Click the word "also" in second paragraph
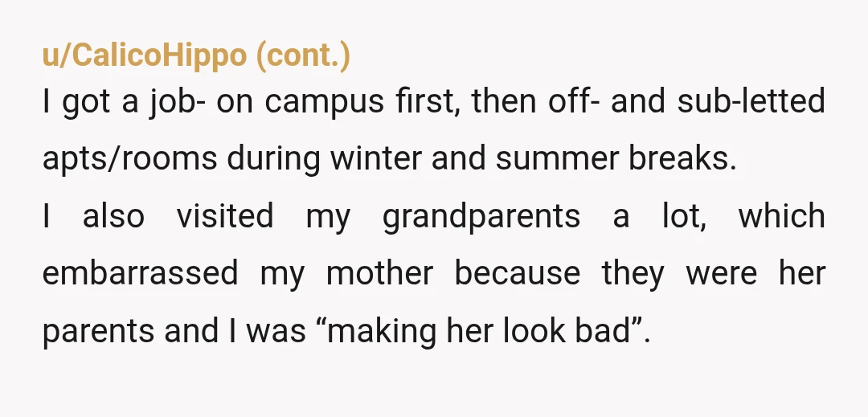This screenshot has width=868, height=417. (x=113, y=215)
